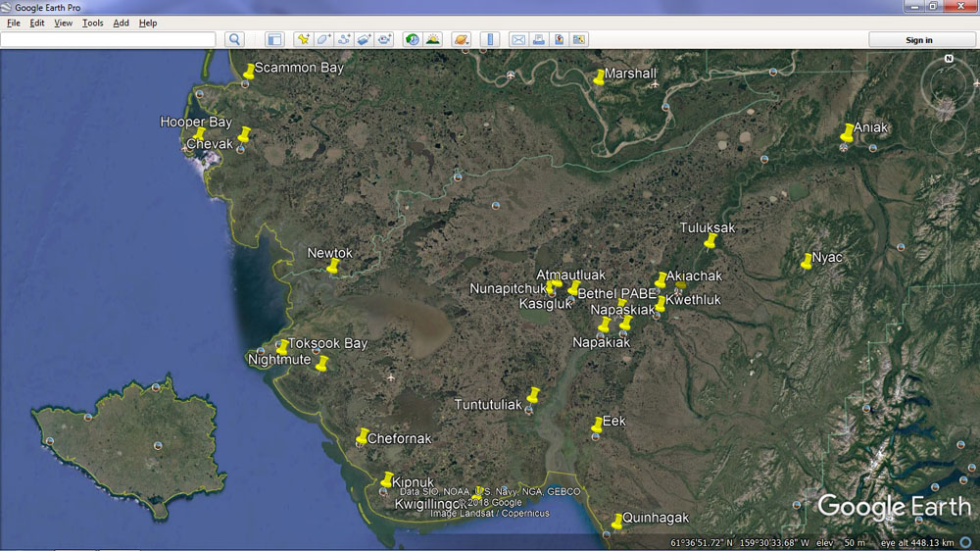The height and width of the screenshot is (551, 980).
Task: Click the Email icon in toolbar
Action: (x=518, y=39)
